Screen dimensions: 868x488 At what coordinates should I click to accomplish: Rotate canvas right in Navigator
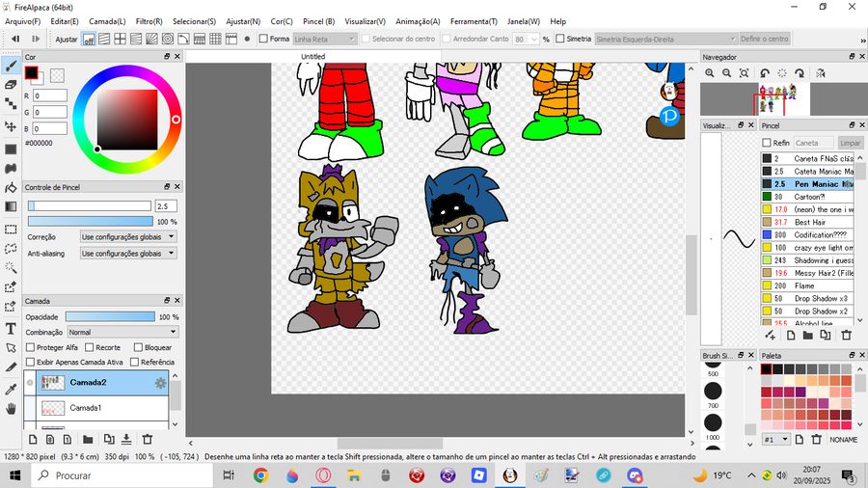point(800,73)
